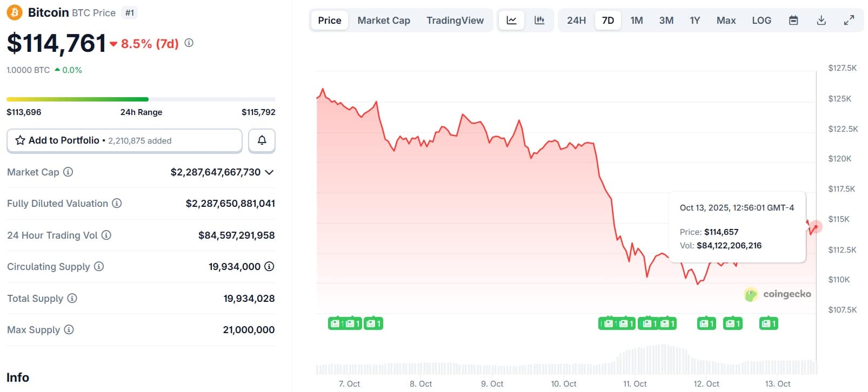Image resolution: width=868 pixels, height=392 pixels.
Task: Open the calendar date range picker
Action: pyautogui.click(x=793, y=21)
